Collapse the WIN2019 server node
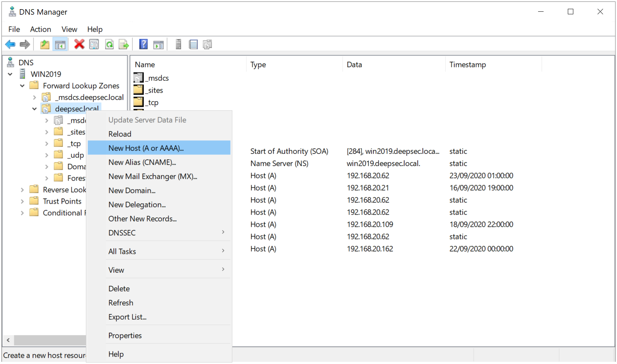 coord(10,74)
